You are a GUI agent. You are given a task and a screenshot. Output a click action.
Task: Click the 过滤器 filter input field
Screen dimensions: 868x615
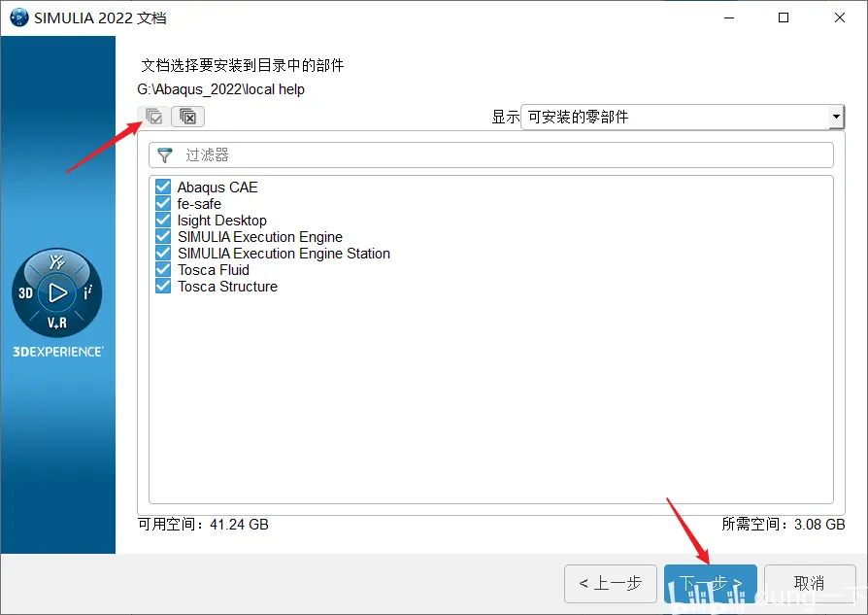(491, 155)
